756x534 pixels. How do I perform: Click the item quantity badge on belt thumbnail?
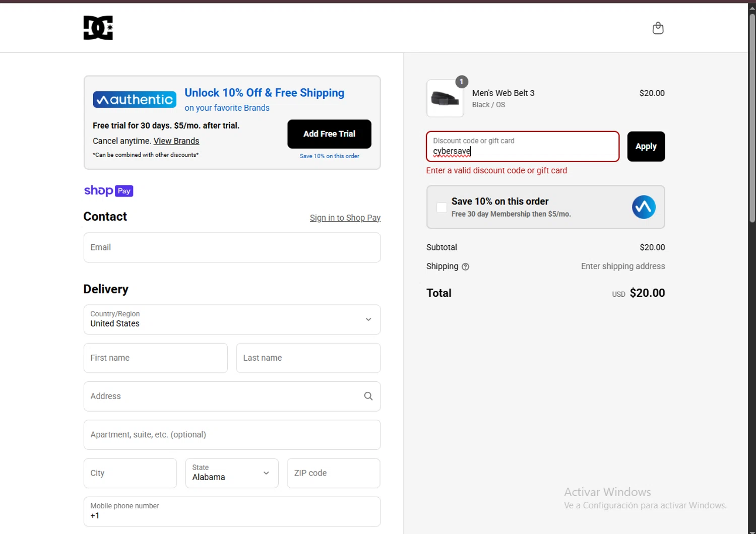(x=462, y=82)
